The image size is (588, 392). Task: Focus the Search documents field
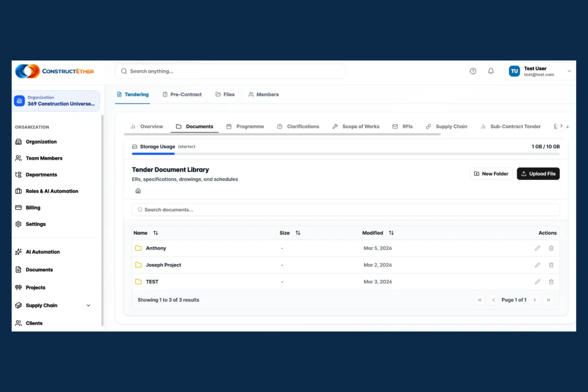click(345, 210)
